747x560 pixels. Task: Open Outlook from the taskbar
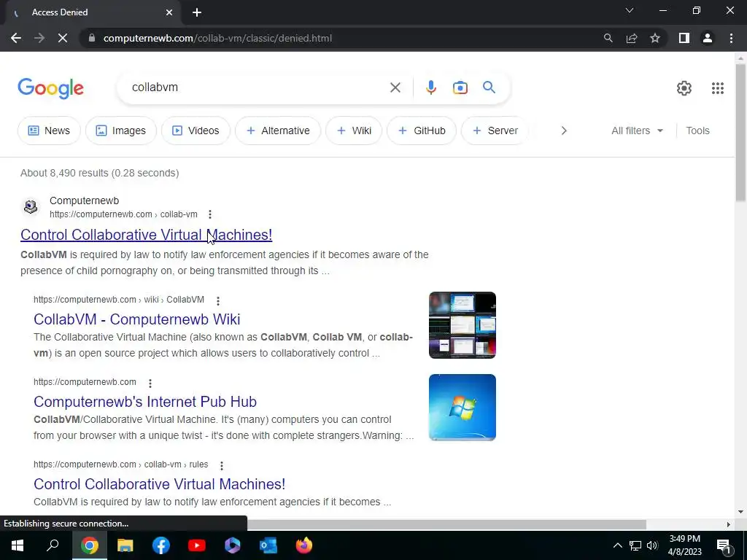tap(268, 545)
